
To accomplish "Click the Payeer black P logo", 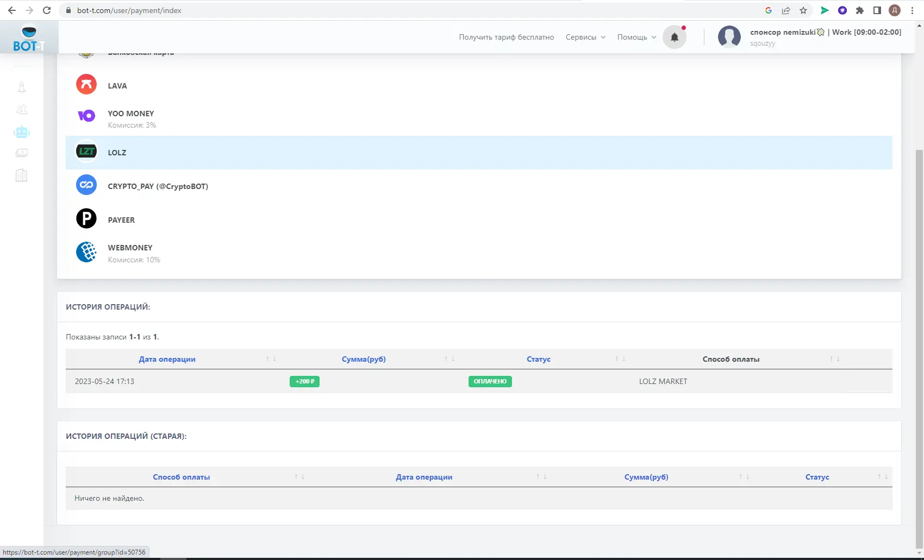I will pyautogui.click(x=86, y=218).
